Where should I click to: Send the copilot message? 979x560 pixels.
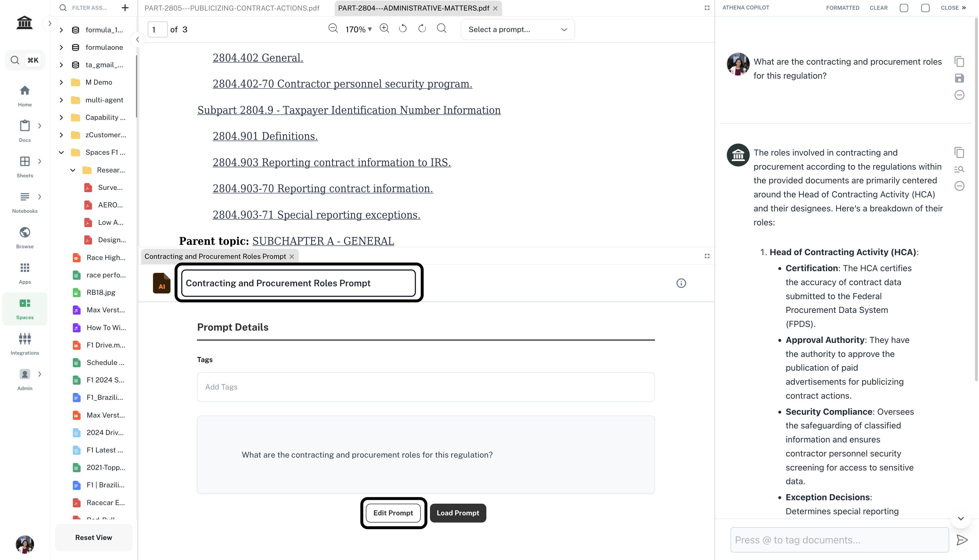[x=962, y=540]
